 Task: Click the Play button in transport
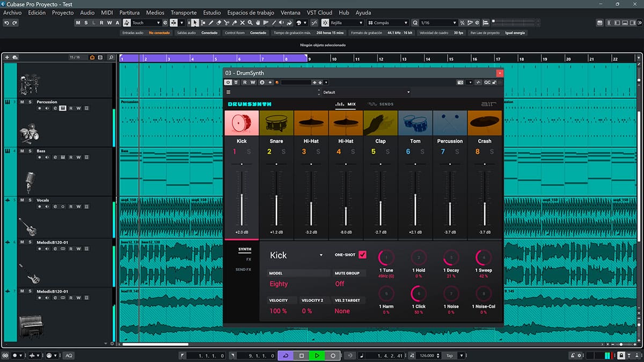(317, 356)
